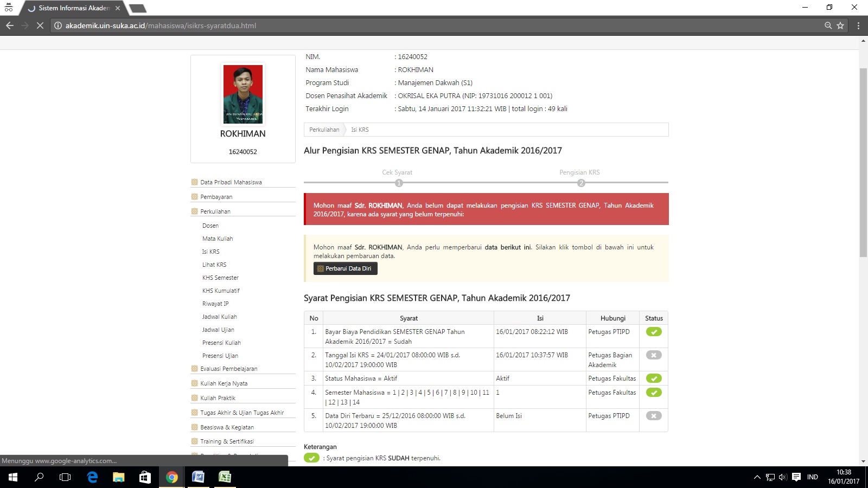Image resolution: width=868 pixels, height=488 pixels.
Task: Click the grey X status for Data Diri Terbaru
Action: [654, 416]
